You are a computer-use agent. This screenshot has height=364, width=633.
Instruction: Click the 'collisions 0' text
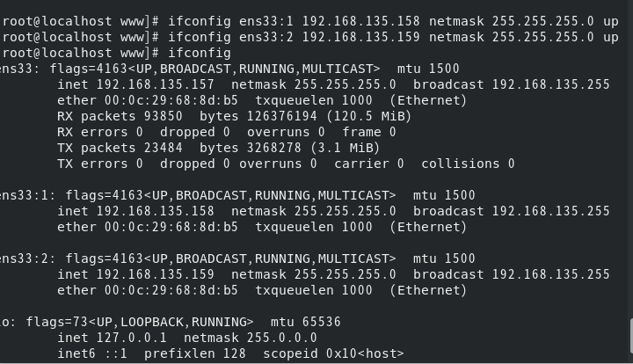pyautogui.click(x=469, y=164)
